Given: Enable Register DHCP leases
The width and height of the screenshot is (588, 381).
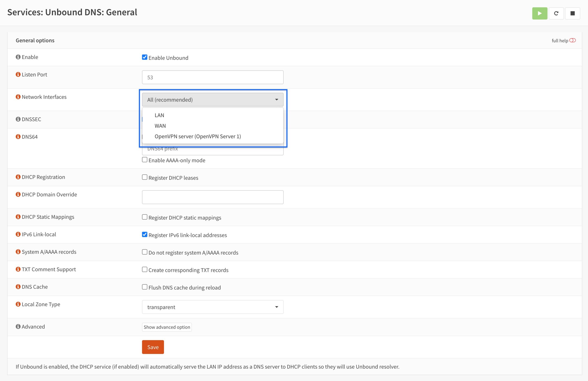Looking at the screenshot, I should point(144,177).
